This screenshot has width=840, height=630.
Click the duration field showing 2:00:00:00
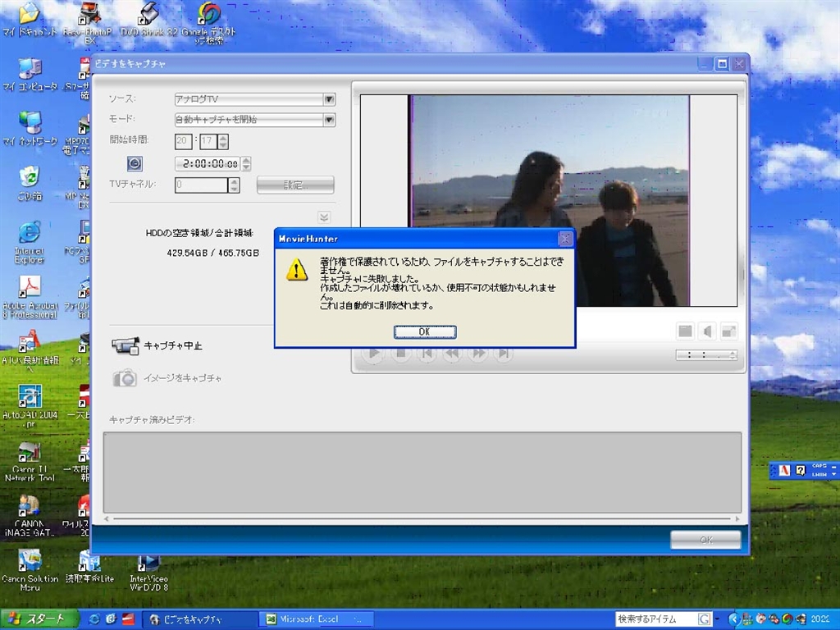coord(208,164)
